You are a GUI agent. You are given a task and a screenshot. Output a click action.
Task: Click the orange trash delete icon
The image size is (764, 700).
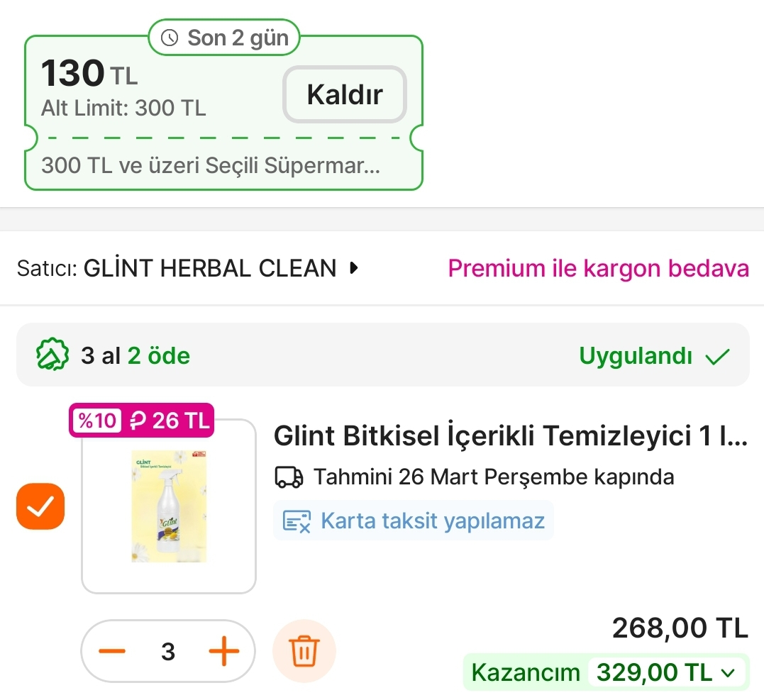pyautogui.click(x=304, y=651)
